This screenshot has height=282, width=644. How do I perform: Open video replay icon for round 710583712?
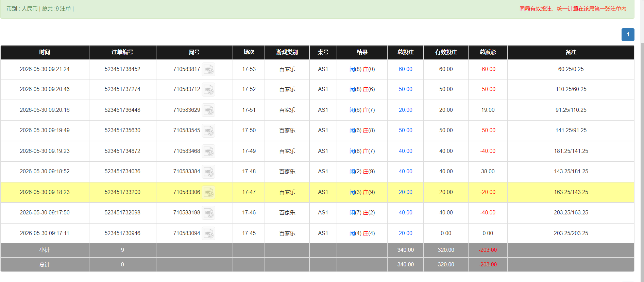click(208, 89)
